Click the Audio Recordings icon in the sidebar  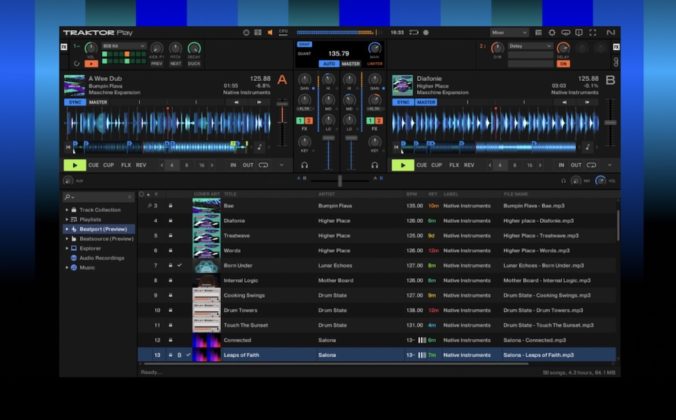click(x=73, y=258)
